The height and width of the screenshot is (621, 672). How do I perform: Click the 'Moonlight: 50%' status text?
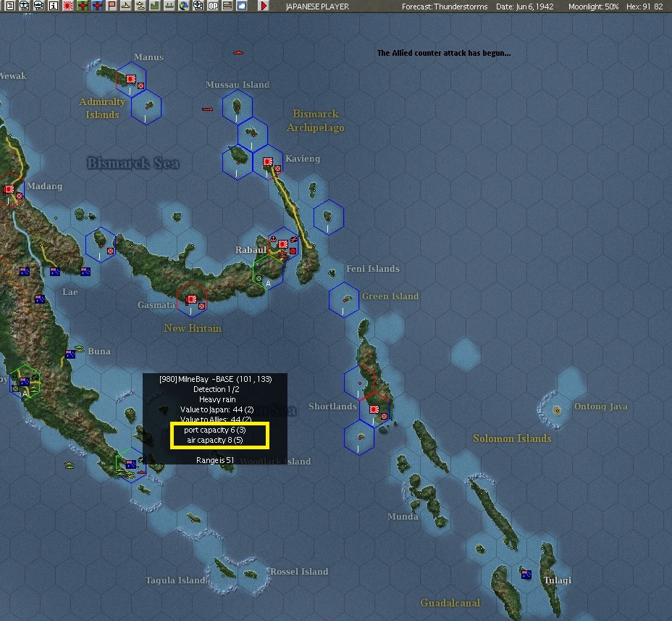click(593, 7)
